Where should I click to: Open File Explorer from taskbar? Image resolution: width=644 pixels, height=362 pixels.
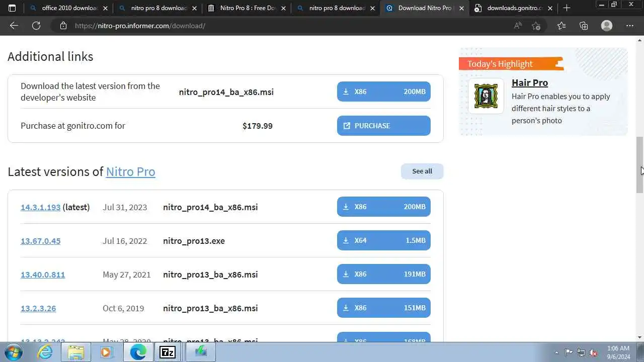click(76, 352)
